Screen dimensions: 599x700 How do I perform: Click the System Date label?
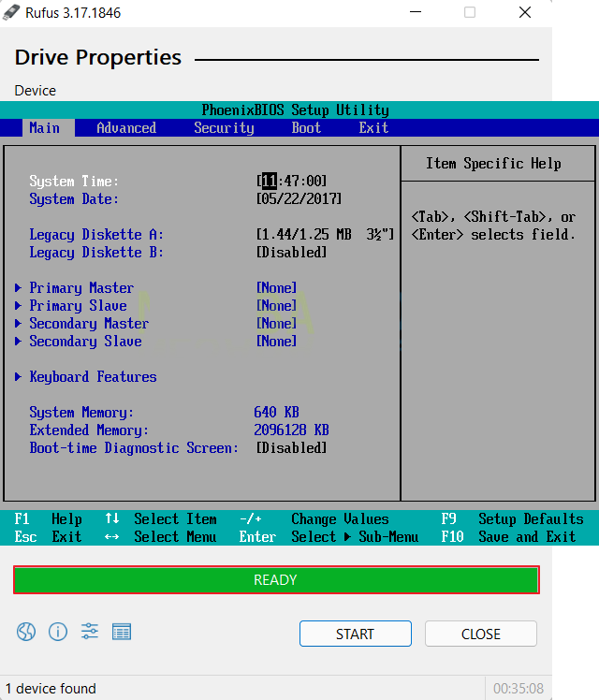(74, 199)
